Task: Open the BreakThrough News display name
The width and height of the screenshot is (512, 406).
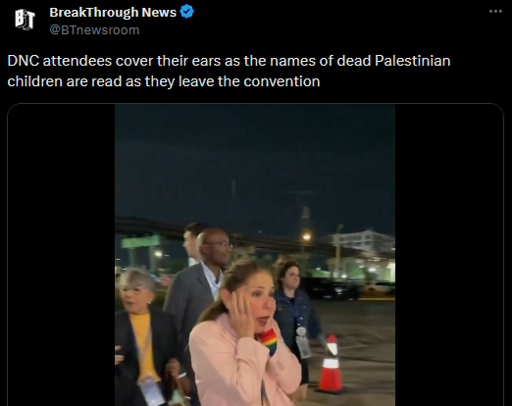Action: pyautogui.click(x=113, y=12)
